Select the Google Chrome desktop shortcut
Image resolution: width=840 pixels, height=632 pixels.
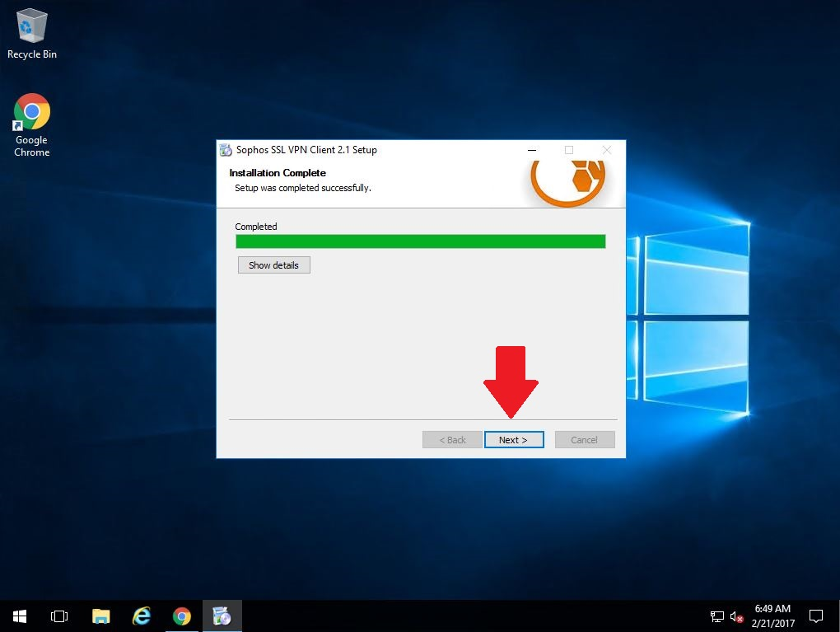31,126
